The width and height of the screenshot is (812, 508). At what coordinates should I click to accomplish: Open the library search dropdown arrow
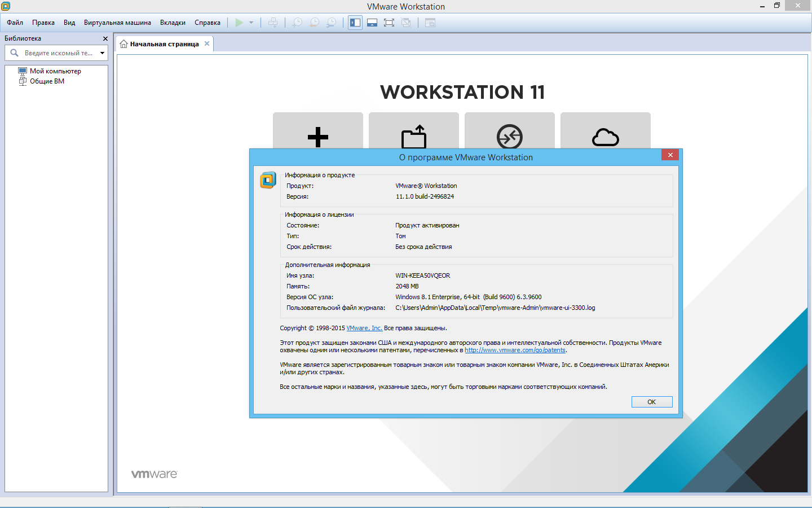tap(102, 53)
